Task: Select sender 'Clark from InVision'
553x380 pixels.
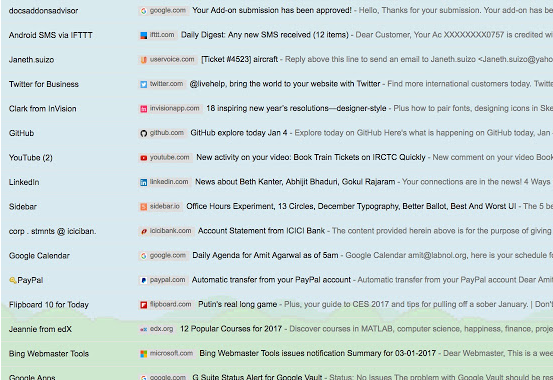Action: pyautogui.click(x=43, y=109)
